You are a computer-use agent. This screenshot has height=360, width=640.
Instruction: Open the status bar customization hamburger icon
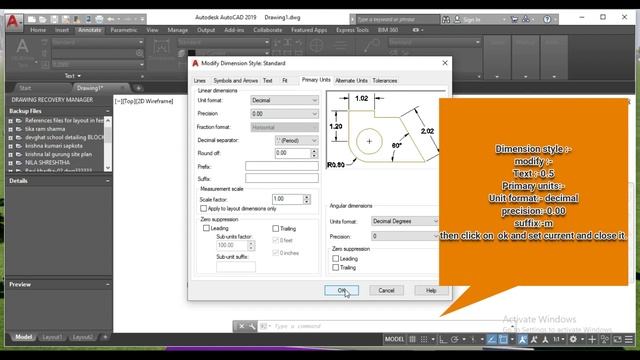pos(629,339)
